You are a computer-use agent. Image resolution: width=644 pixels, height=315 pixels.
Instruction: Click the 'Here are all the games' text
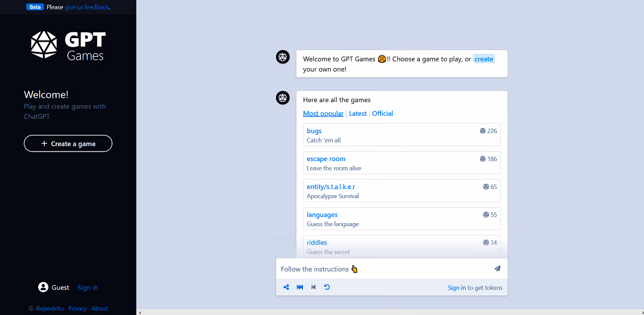click(337, 100)
